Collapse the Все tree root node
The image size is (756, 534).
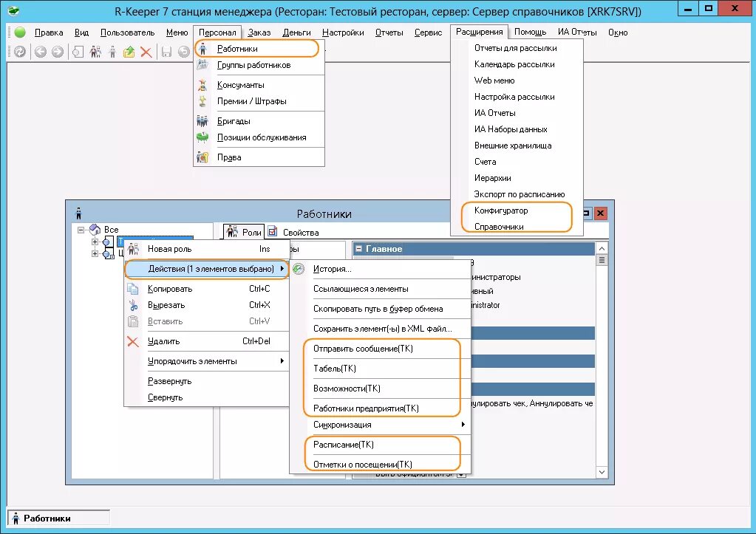point(81,230)
